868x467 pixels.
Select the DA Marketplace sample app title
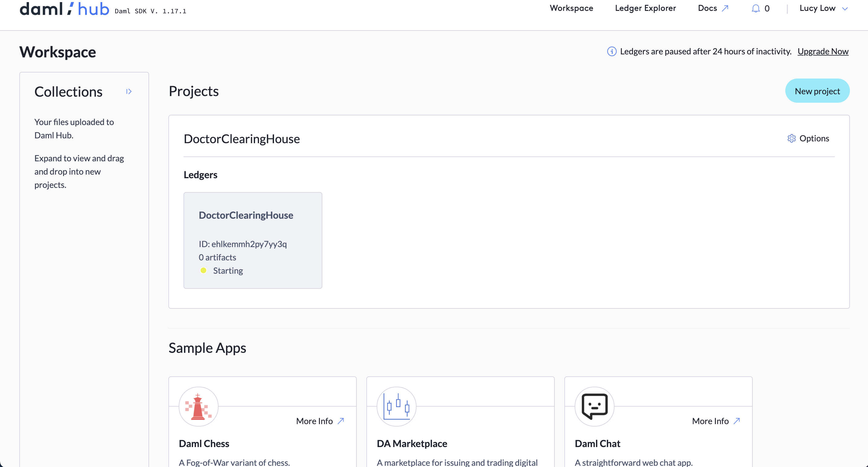pos(412,443)
